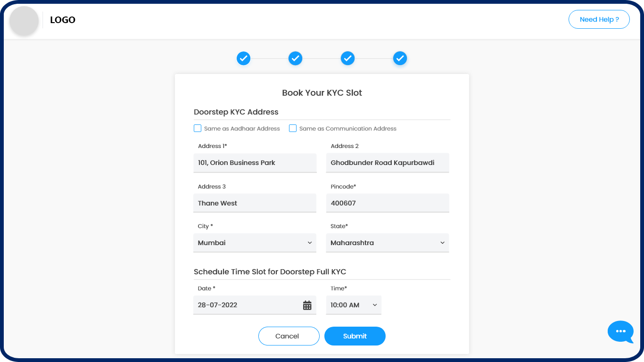The height and width of the screenshot is (362, 644).
Task: Focus the Address 2 field
Action: 387,163
